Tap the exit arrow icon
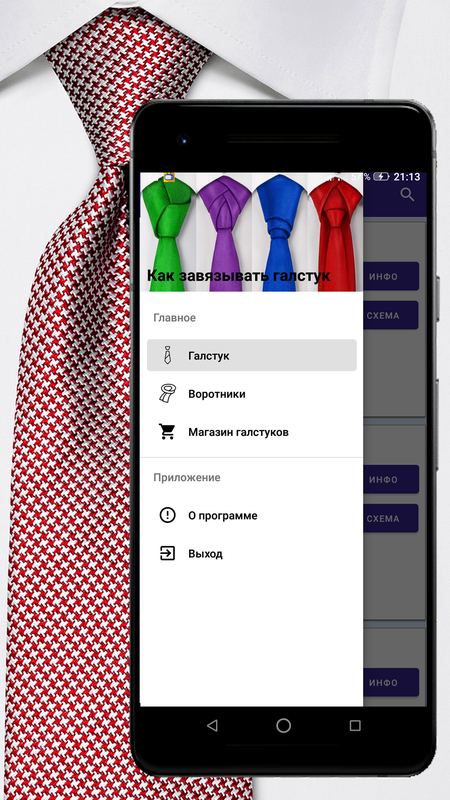 pyautogui.click(x=167, y=554)
